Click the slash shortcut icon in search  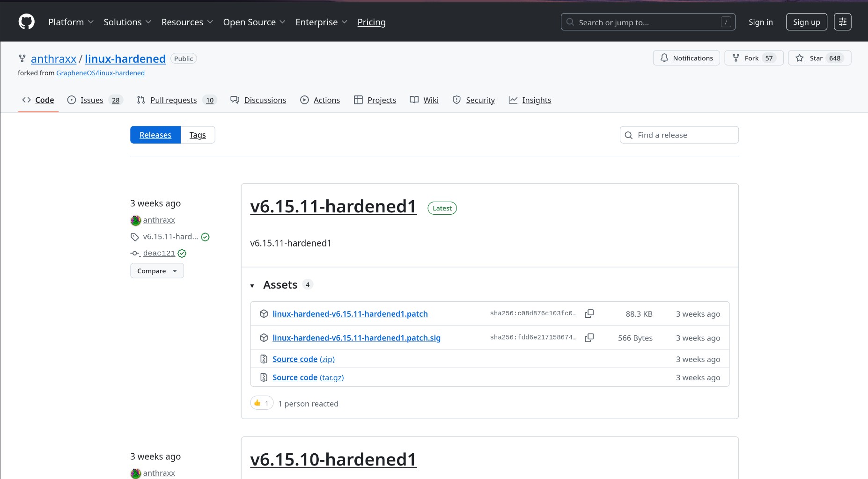(726, 22)
